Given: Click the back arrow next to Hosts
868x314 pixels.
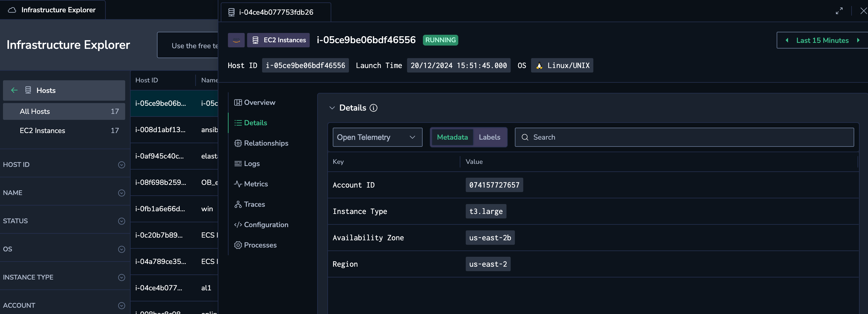Looking at the screenshot, I should 14,90.
